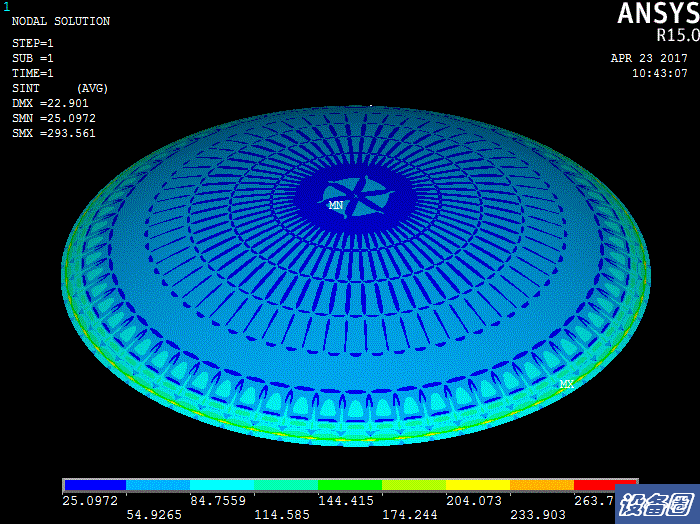Image resolution: width=700 pixels, height=524 pixels.
Task: Click window number 1 label
Action: pyautogui.click(x=6, y=6)
